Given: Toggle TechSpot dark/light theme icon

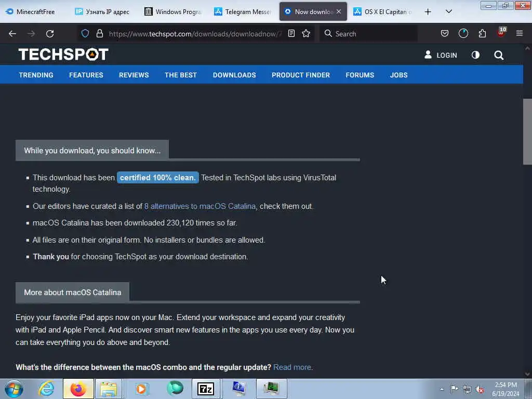Looking at the screenshot, I should (x=475, y=55).
